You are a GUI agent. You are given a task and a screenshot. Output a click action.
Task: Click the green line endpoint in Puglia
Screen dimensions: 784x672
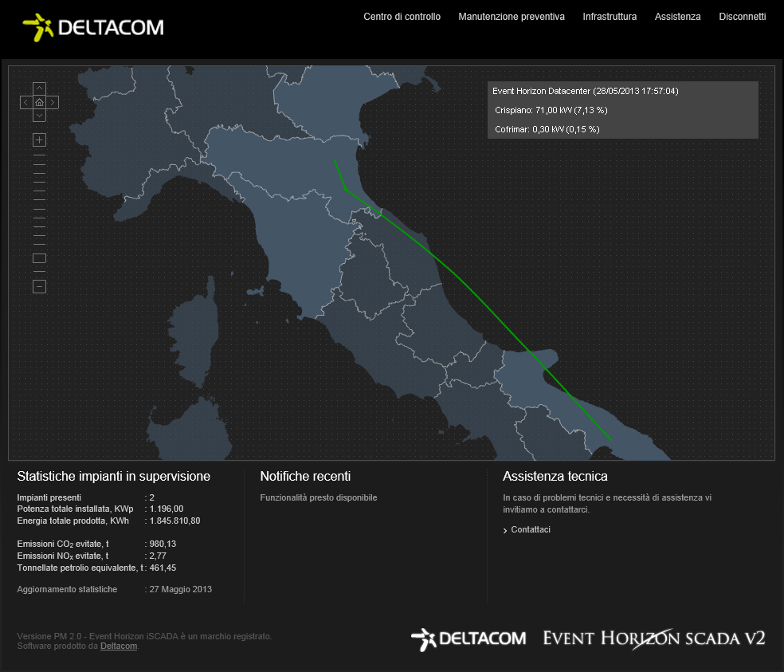point(610,440)
